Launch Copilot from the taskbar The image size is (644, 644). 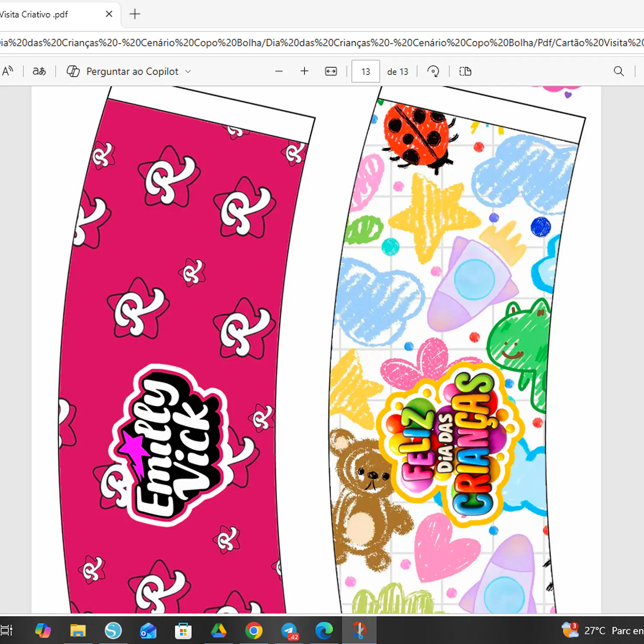[43, 630]
